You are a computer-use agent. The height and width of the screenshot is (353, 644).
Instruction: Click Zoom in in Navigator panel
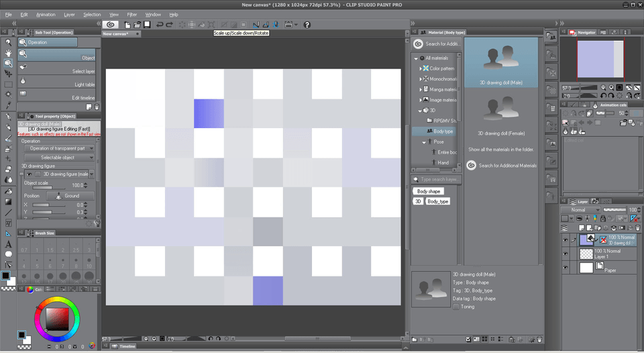(x=611, y=87)
